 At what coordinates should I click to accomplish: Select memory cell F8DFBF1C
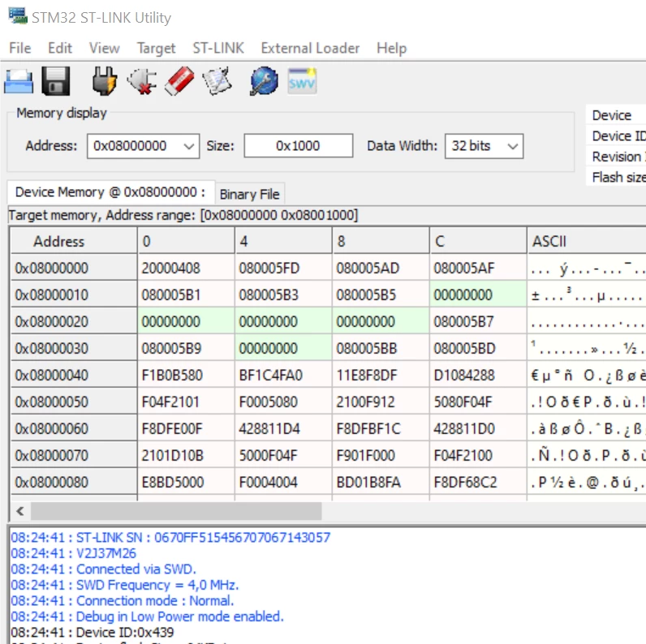pyautogui.click(x=381, y=428)
